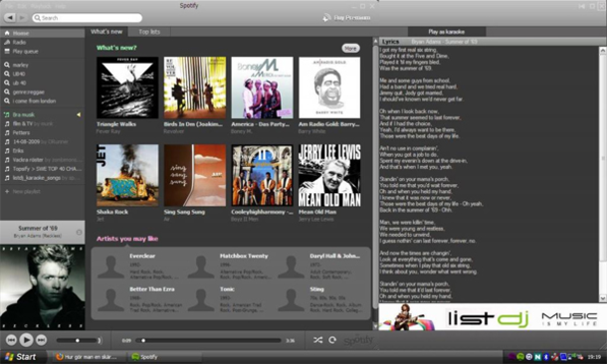Open the Boney M America album cover
This screenshot has width=607, height=364.
262,88
